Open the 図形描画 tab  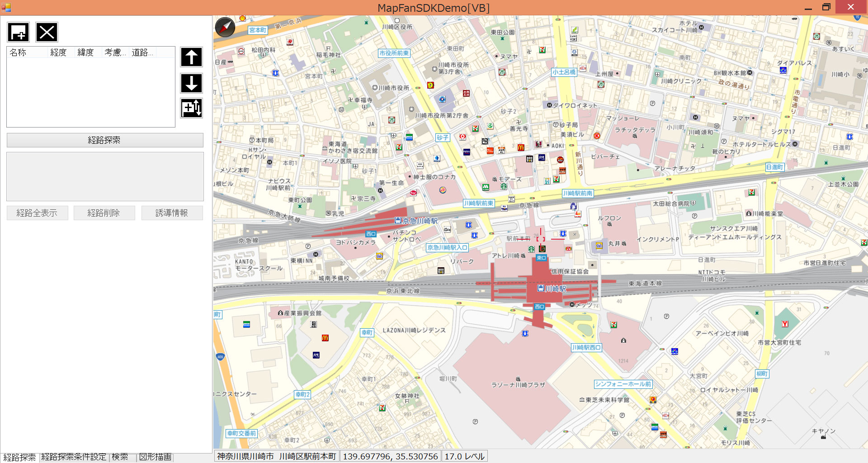[x=155, y=457]
